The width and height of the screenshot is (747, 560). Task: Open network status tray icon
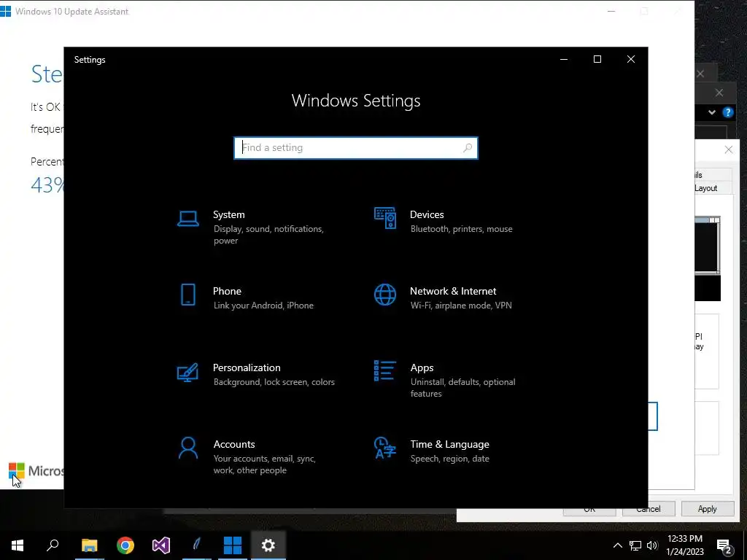click(635, 545)
